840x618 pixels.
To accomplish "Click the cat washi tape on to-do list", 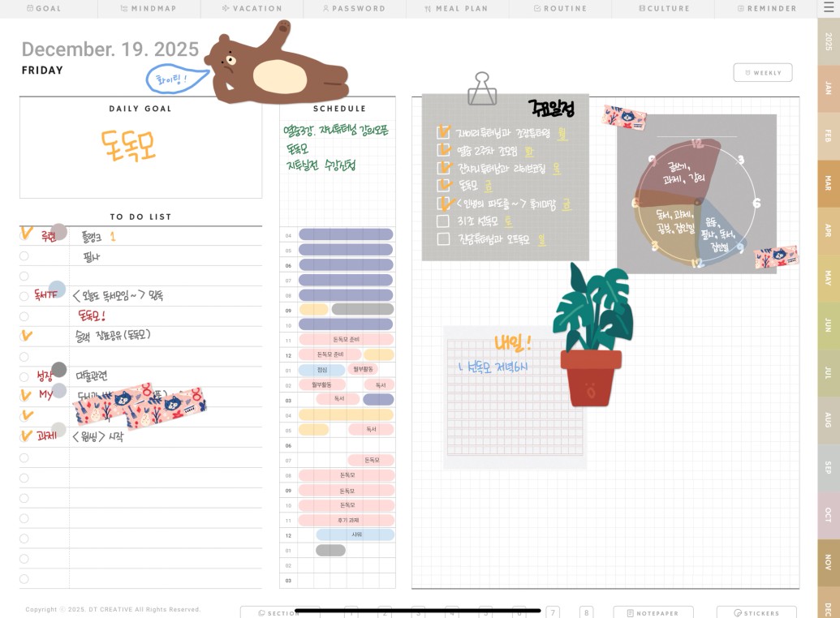I will pos(140,408).
